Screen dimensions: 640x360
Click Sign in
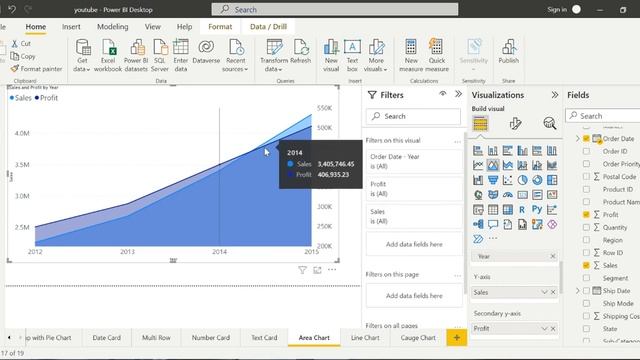pos(557,9)
